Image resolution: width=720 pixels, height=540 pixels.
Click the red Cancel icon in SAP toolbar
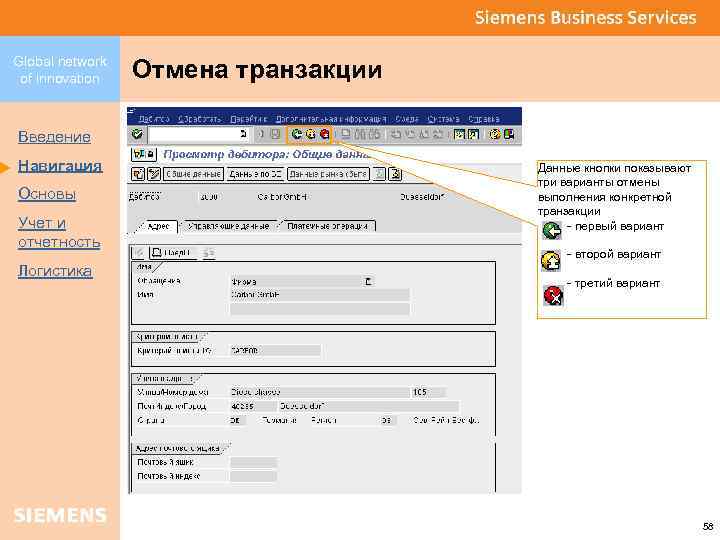[x=324, y=135]
